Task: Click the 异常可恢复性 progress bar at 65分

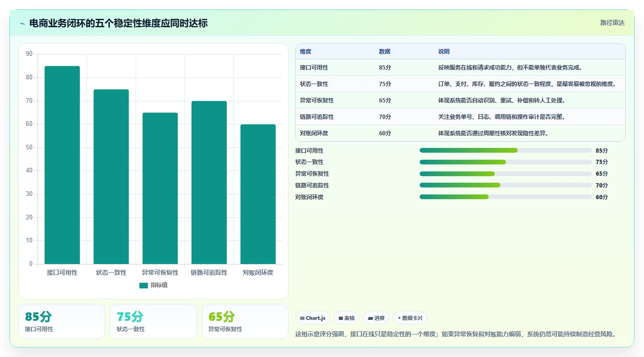Action: pos(506,174)
